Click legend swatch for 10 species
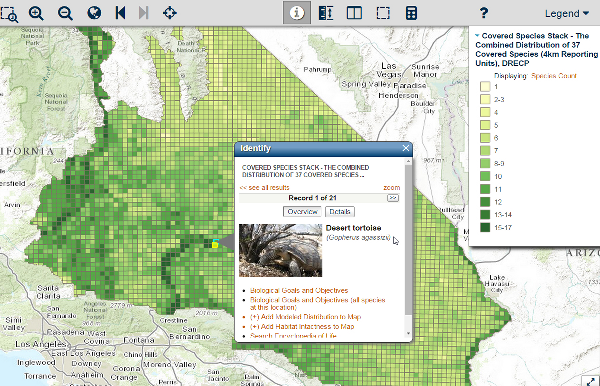The image size is (600, 386). click(485, 176)
